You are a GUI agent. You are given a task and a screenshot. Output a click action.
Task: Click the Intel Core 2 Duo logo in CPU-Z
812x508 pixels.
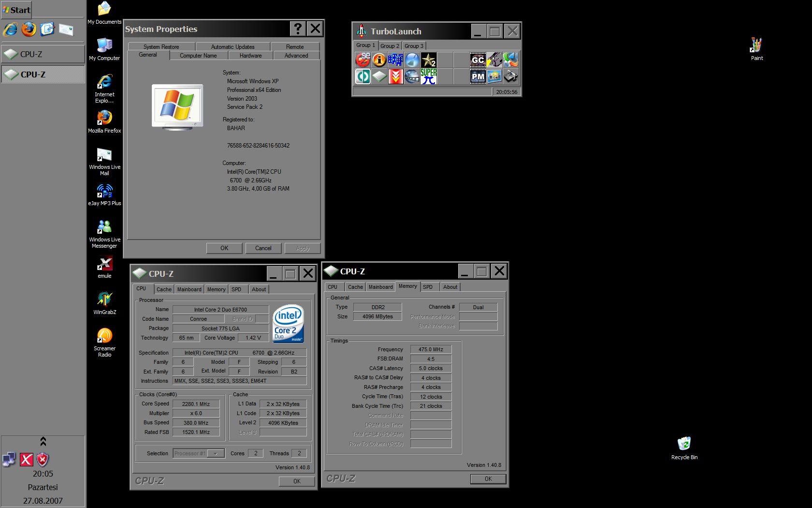(x=288, y=323)
